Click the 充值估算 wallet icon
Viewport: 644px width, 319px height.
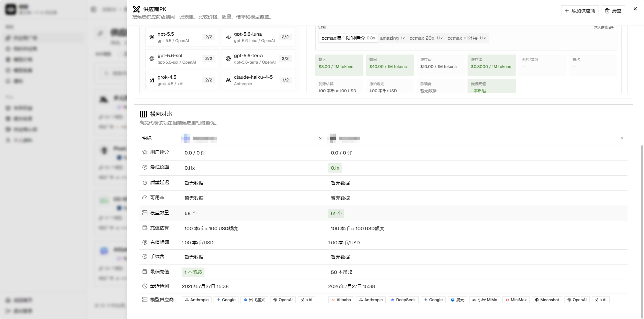(x=145, y=228)
